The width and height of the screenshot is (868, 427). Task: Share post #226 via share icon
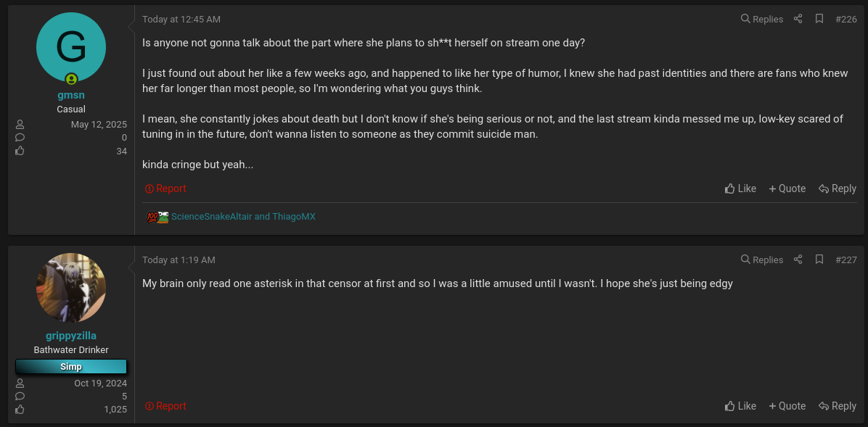[x=798, y=19]
